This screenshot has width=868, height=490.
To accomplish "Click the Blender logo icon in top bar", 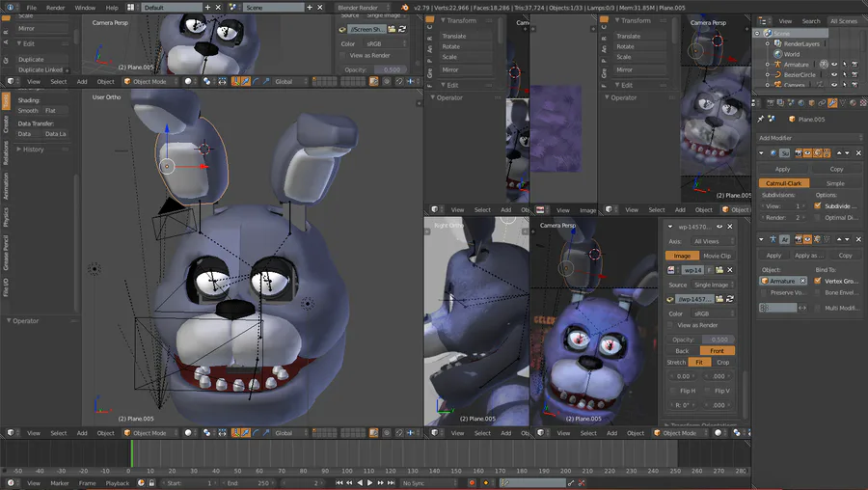I will point(405,7).
